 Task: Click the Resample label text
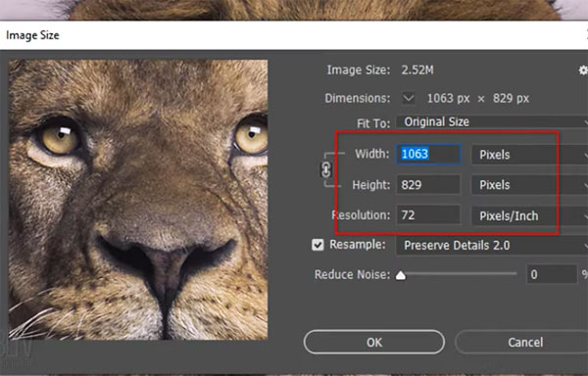(x=358, y=245)
